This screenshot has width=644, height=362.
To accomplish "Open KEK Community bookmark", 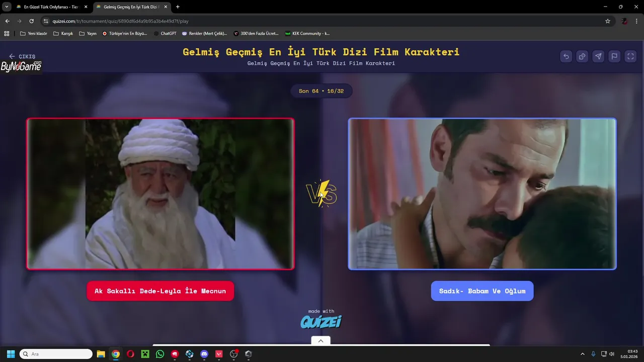I will 307,34.
